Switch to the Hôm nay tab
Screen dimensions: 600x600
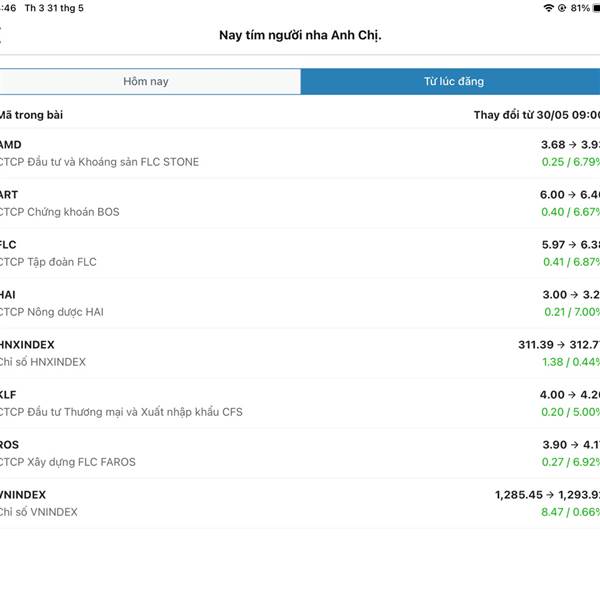coord(150,82)
